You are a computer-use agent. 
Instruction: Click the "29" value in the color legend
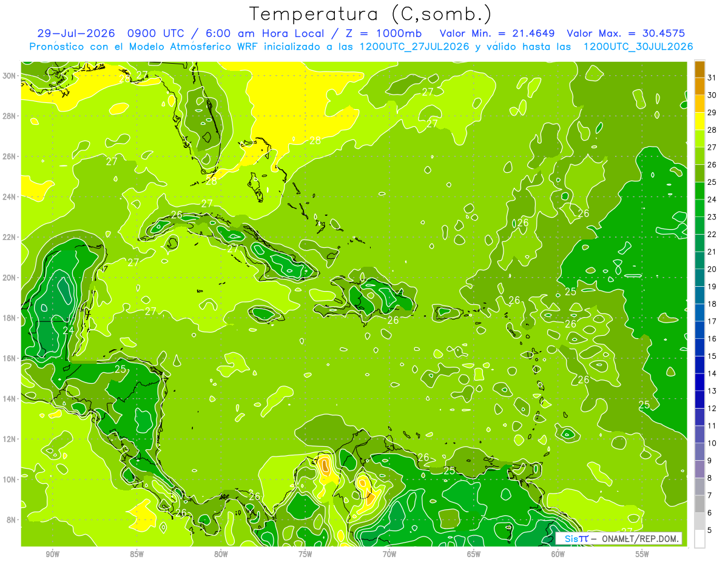pos(712,113)
